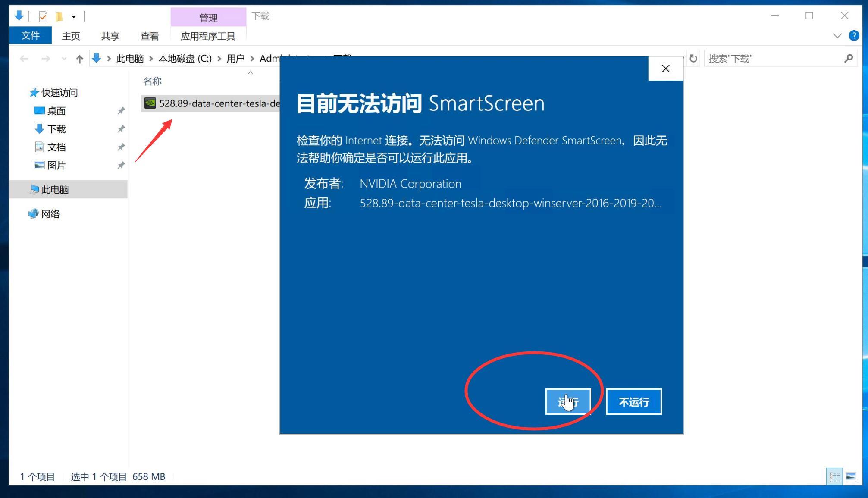
Task: Click the Run (运行) button in SmartScreen dialog
Action: pyautogui.click(x=568, y=402)
